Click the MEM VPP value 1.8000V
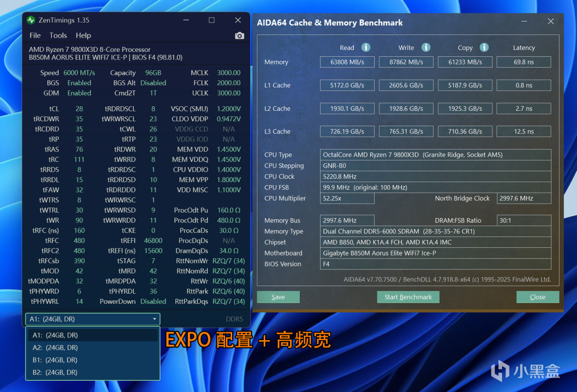 pos(229,180)
